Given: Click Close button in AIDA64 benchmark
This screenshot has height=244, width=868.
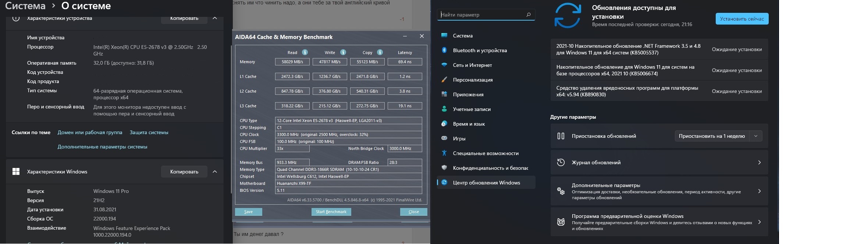Looking at the screenshot, I should 413,212.
